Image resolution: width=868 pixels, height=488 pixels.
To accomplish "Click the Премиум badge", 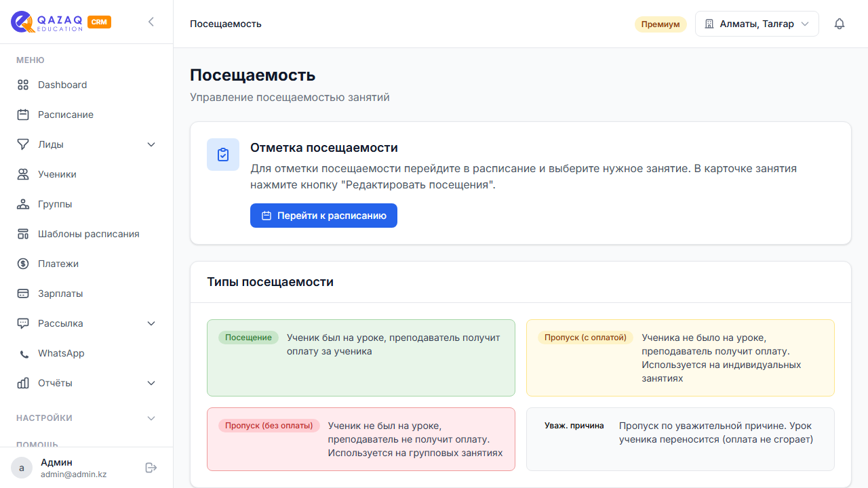I will 660,24.
